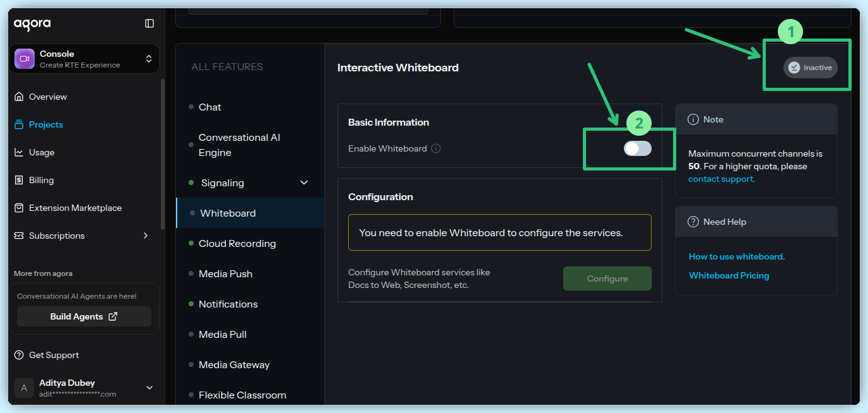Click the Get Support question icon
The image size is (868, 413).
click(x=19, y=355)
